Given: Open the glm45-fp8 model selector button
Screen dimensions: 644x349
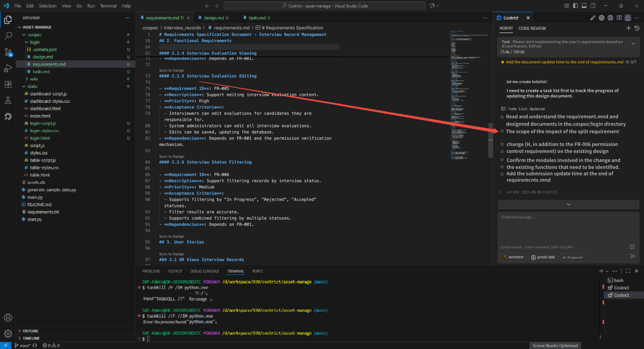Looking at the screenshot, I should pos(543,257).
